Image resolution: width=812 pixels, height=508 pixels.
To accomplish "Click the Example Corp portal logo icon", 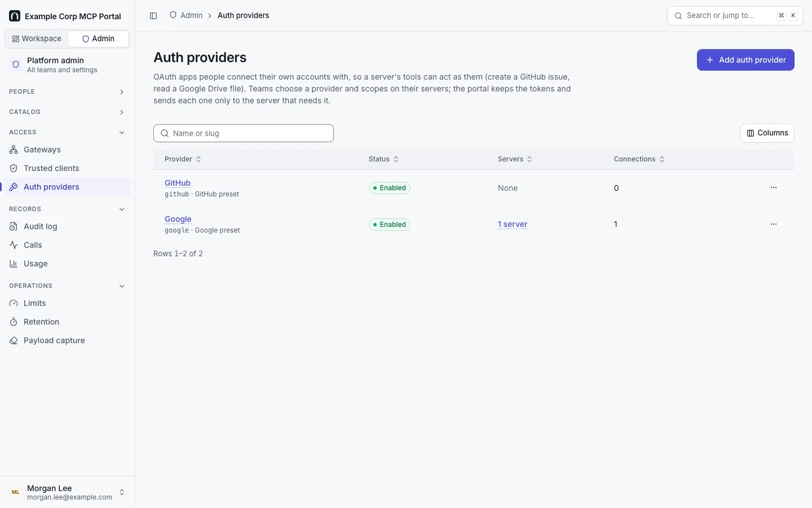I will coord(15,16).
